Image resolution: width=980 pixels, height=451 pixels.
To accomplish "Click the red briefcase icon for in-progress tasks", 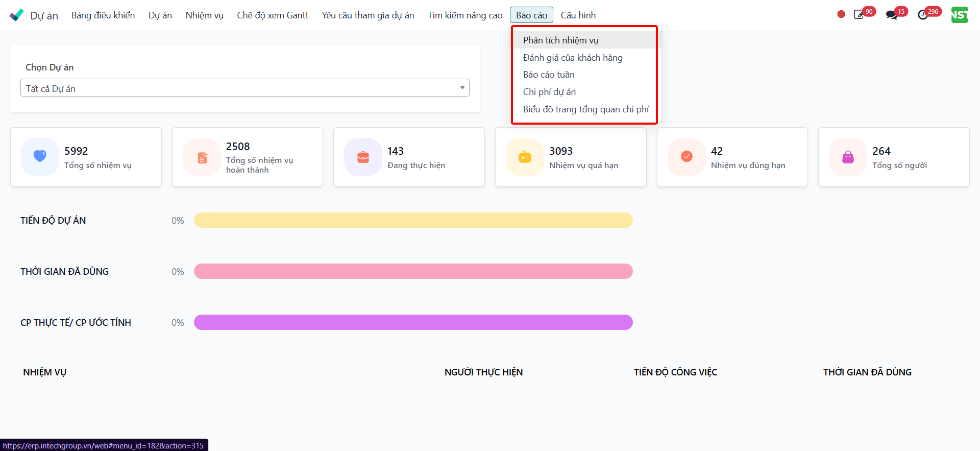I will click(x=363, y=157).
